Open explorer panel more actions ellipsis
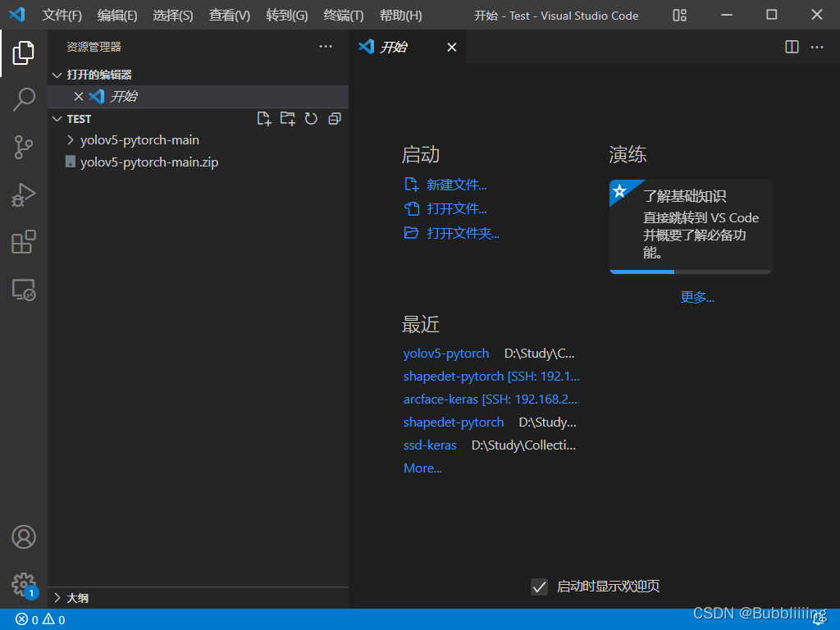Screen dimensions: 840x630 326,47
